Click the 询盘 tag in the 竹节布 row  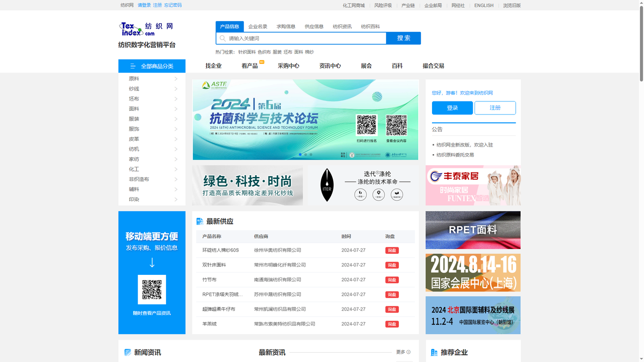392,280
